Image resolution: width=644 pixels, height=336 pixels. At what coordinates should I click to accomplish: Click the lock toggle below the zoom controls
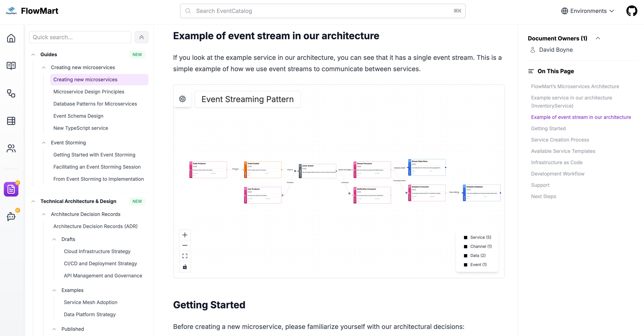pos(185,266)
